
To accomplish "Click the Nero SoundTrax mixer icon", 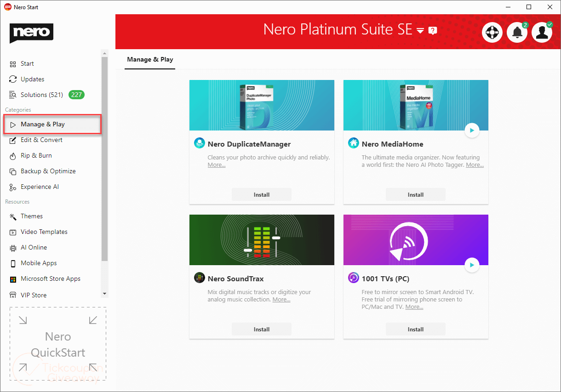I will [199, 278].
